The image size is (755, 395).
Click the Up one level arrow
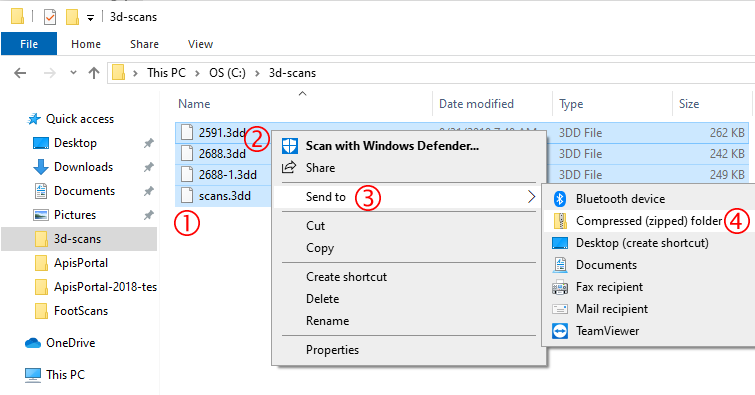click(94, 73)
